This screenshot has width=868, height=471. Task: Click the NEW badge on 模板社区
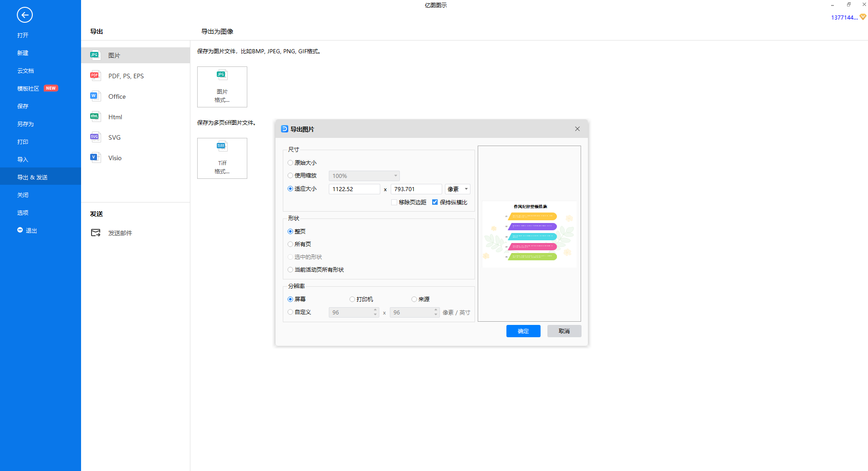click(51, 88)
